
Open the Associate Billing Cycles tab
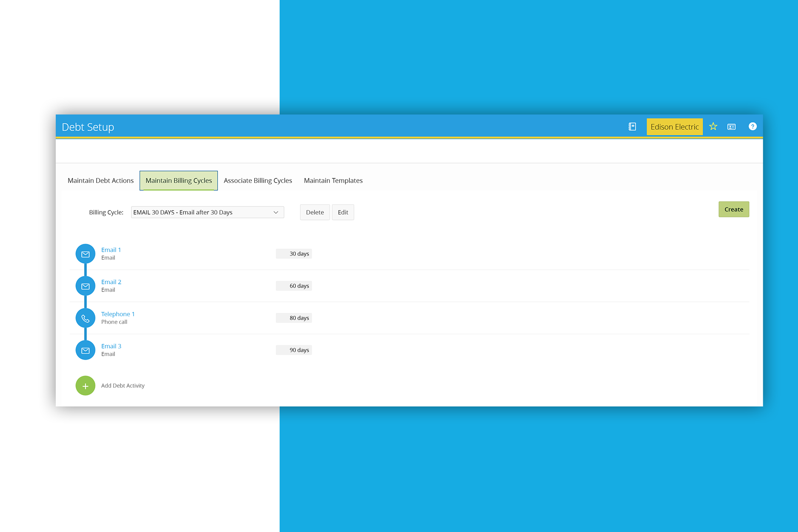258,180
